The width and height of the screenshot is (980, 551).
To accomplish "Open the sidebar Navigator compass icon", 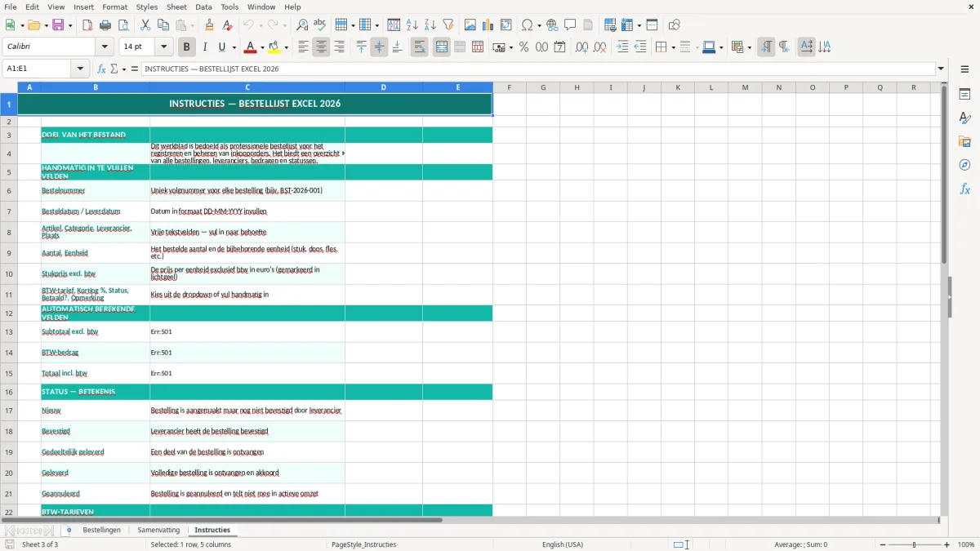I will pyautogui.click(x=964, y=165).
